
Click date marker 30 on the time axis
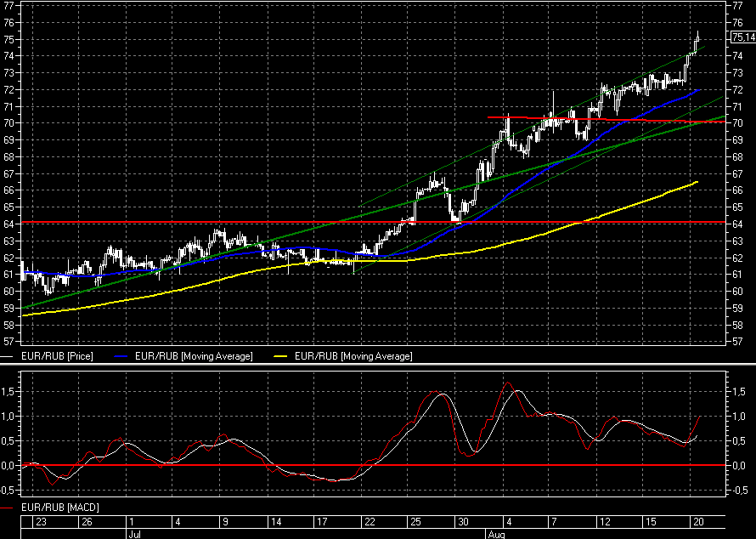click(462, 521)
